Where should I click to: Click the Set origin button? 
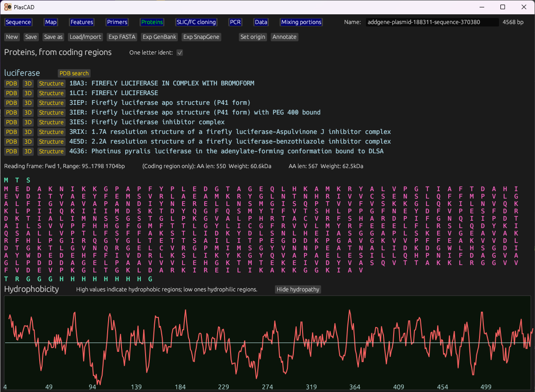(x=253, y=37)
